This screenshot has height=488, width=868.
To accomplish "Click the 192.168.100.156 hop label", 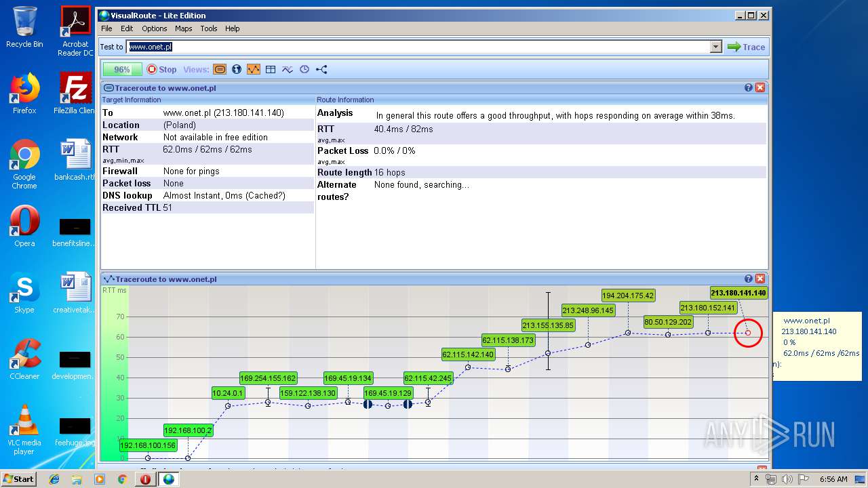I will pyautogui.click(x=148, y=445).
